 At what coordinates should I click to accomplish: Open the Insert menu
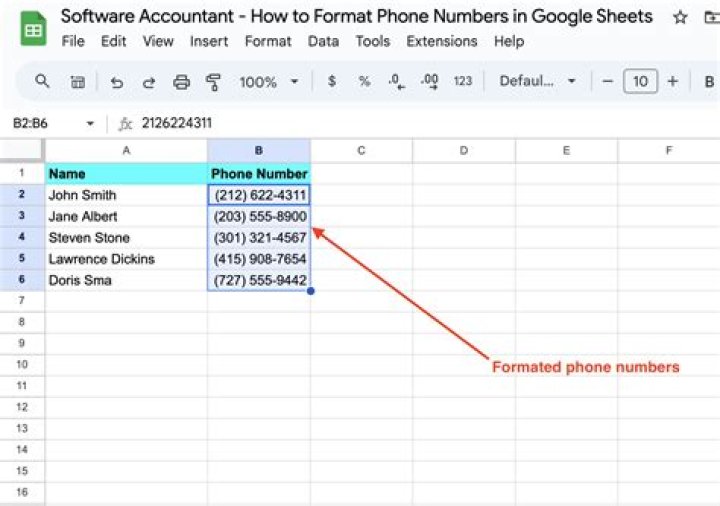[x=209, y=41]
